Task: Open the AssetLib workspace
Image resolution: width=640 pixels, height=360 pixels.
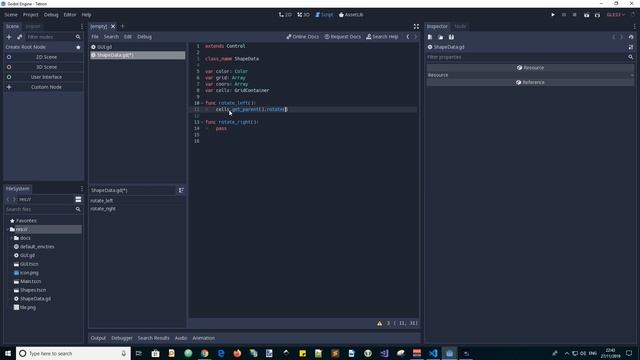Action: tap(351, 15)
